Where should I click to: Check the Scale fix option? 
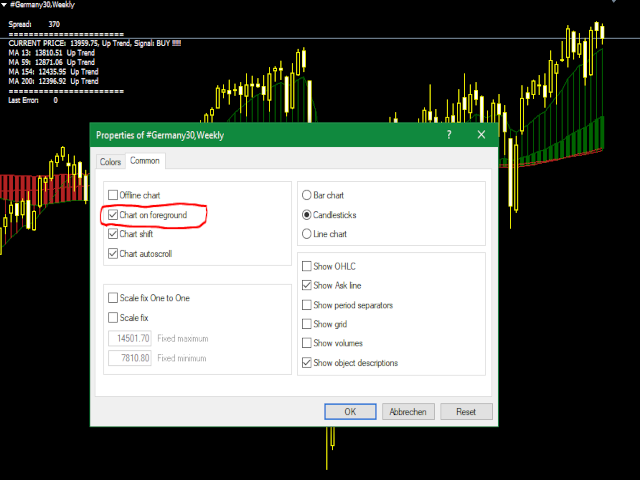point(113,318)
